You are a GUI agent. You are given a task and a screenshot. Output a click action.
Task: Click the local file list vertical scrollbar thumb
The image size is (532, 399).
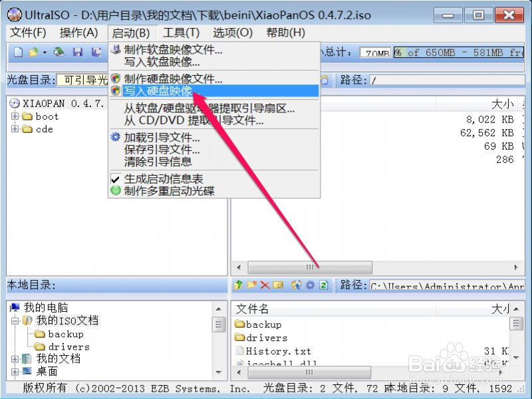(x=516, y=323)
